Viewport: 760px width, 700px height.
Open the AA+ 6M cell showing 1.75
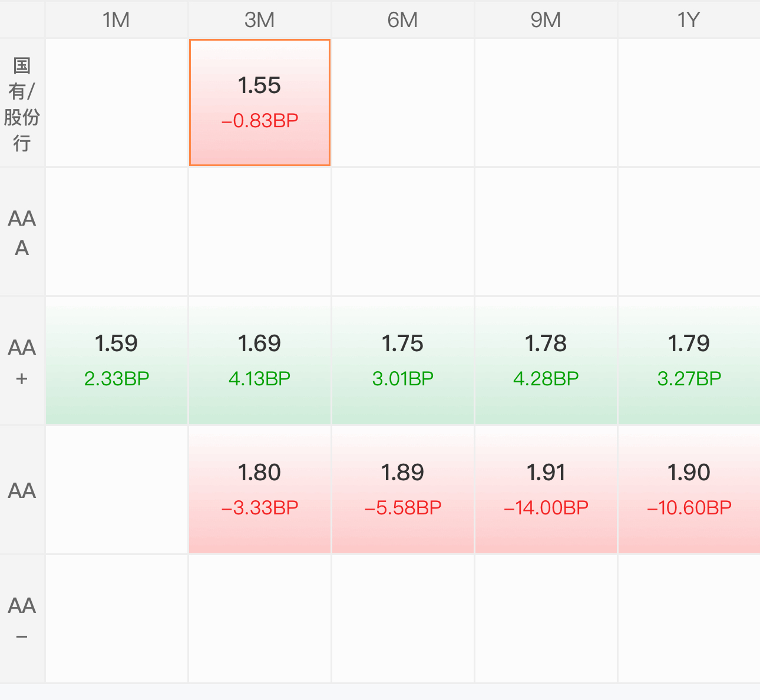403,361
